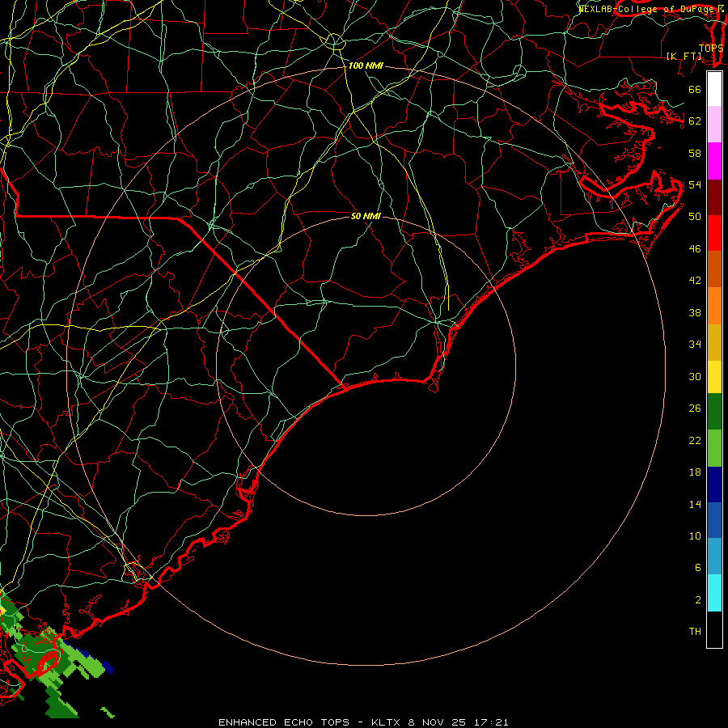The width and height of the screenshot is (728, 728).
Task: Click the ENHANCED ECHO TOPS product title
Action: pos(284,722)
